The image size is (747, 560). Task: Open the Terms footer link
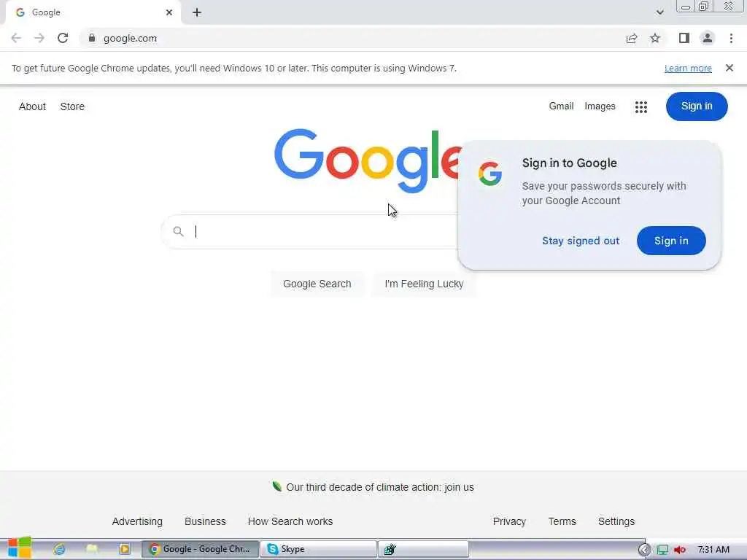(x=562, y=521)
